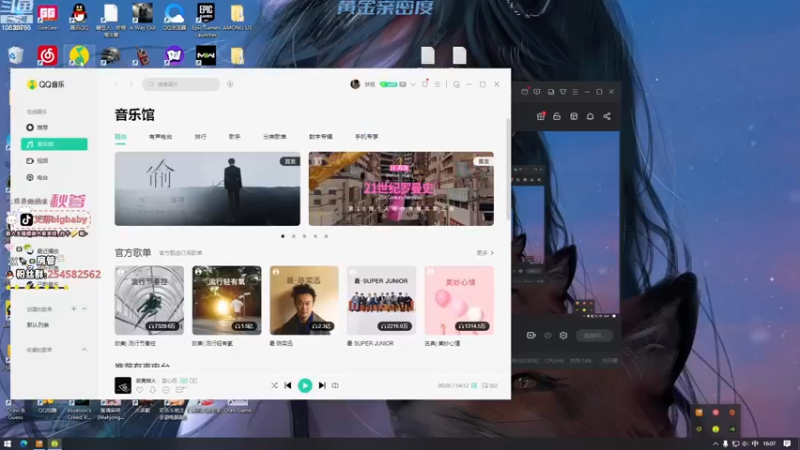Open 默认列表 in the sidebar

(x=38, y=325)
